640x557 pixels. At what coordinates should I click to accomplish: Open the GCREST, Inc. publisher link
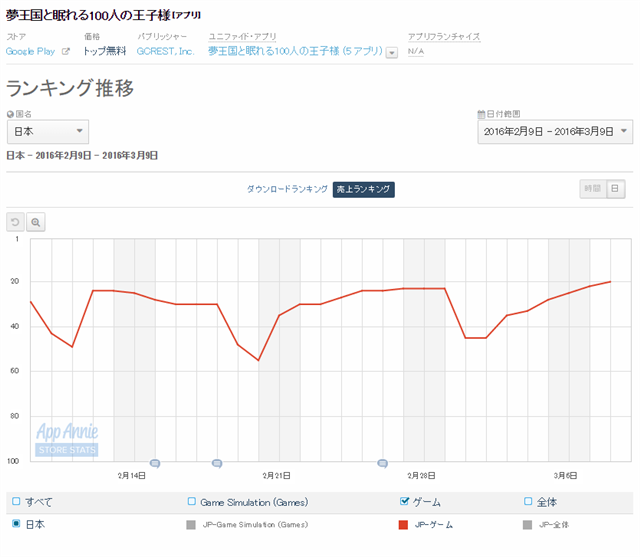pos(166,52)
